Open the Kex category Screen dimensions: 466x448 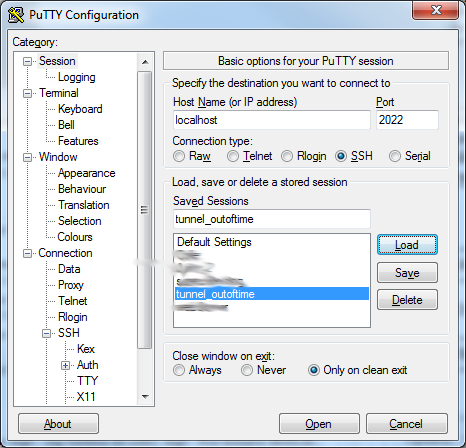(x=86, y=349)
